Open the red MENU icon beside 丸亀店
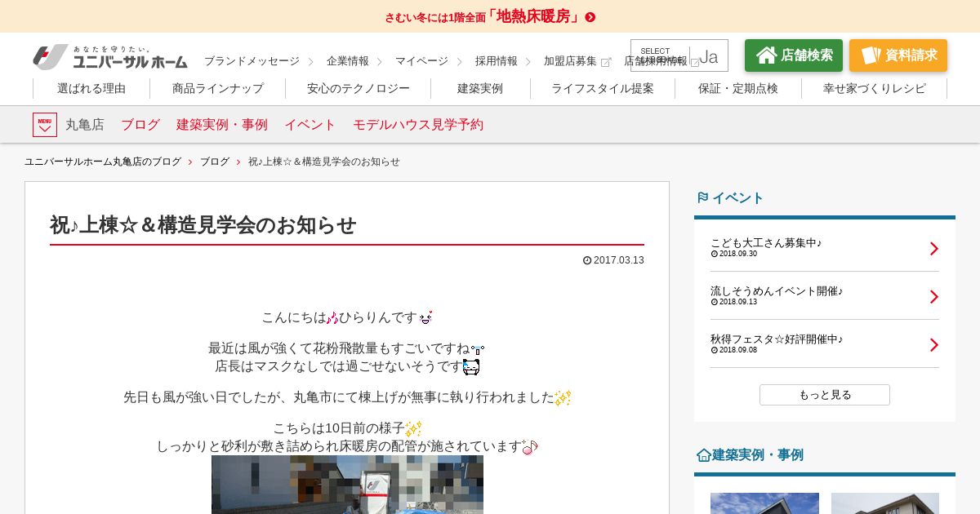The width and height of the screenshot is (980, 514). click(x=45, y=125)
